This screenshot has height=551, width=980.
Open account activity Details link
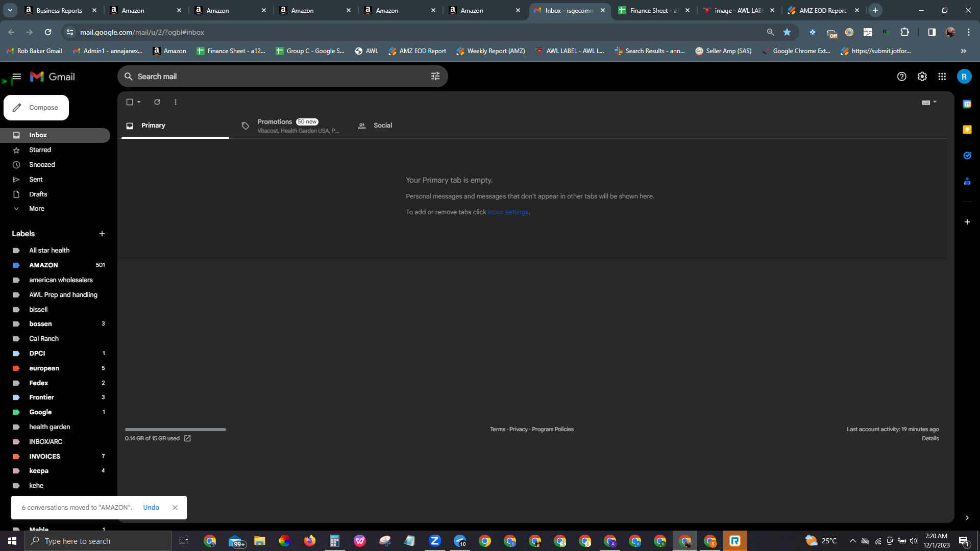930,439
